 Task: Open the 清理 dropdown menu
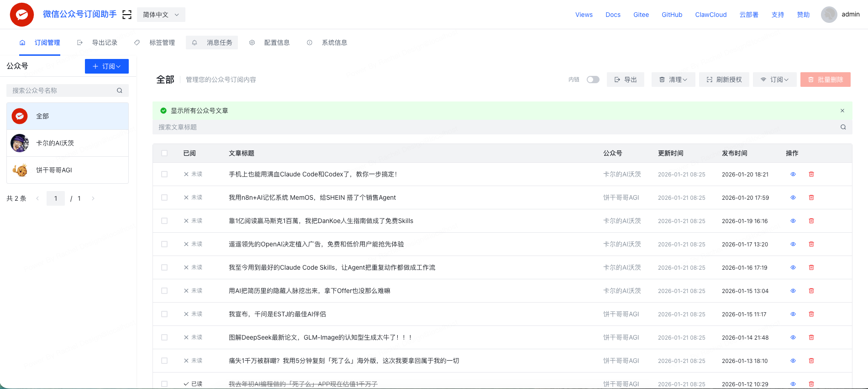tap(673, 80)
